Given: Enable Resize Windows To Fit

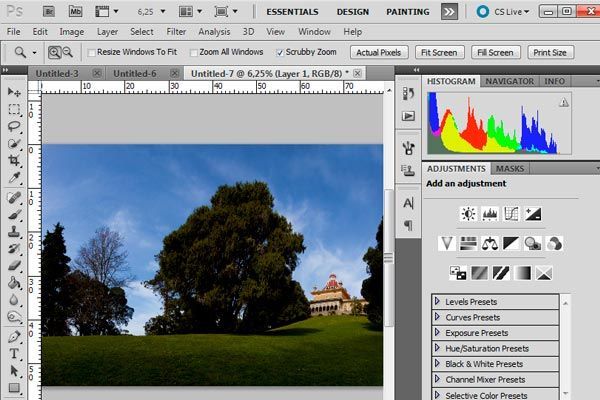Looking at the screenshot, I should tap(93, 52).
